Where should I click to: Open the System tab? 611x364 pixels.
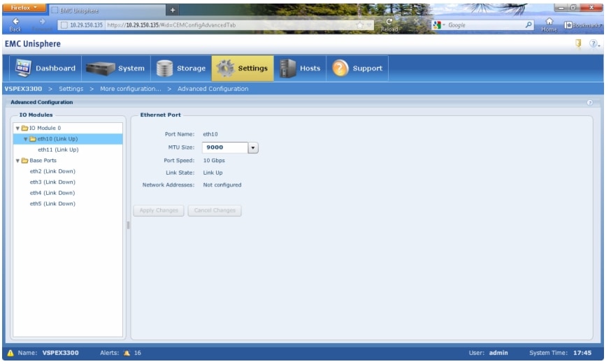click(116, 68)
